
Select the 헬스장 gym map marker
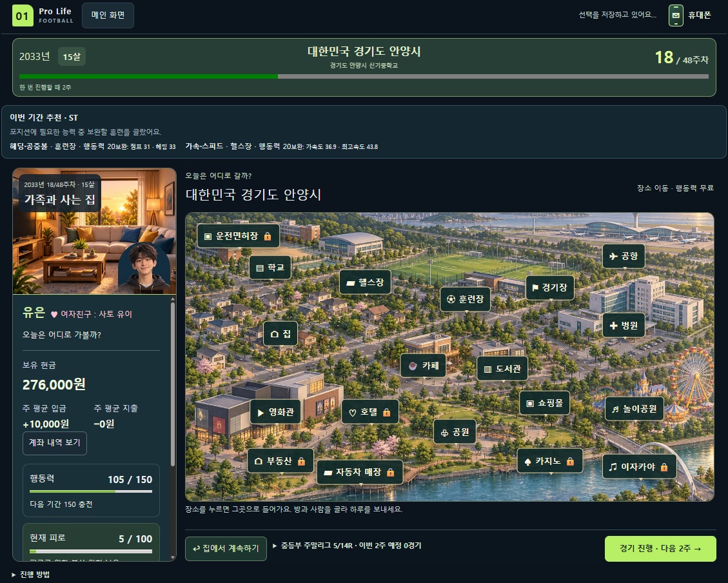click(366, 282)
